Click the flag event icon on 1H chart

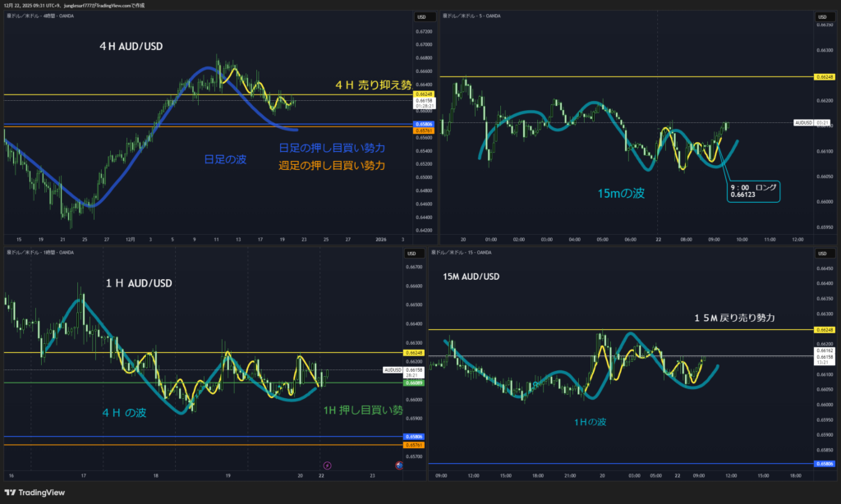click(399, 465)
